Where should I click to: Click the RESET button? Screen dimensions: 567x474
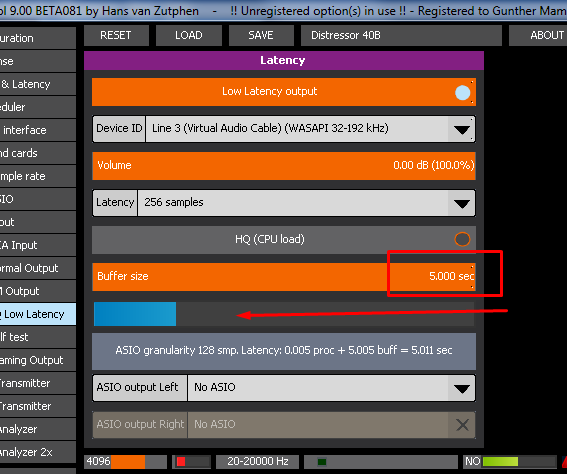(x=116, y=35)
